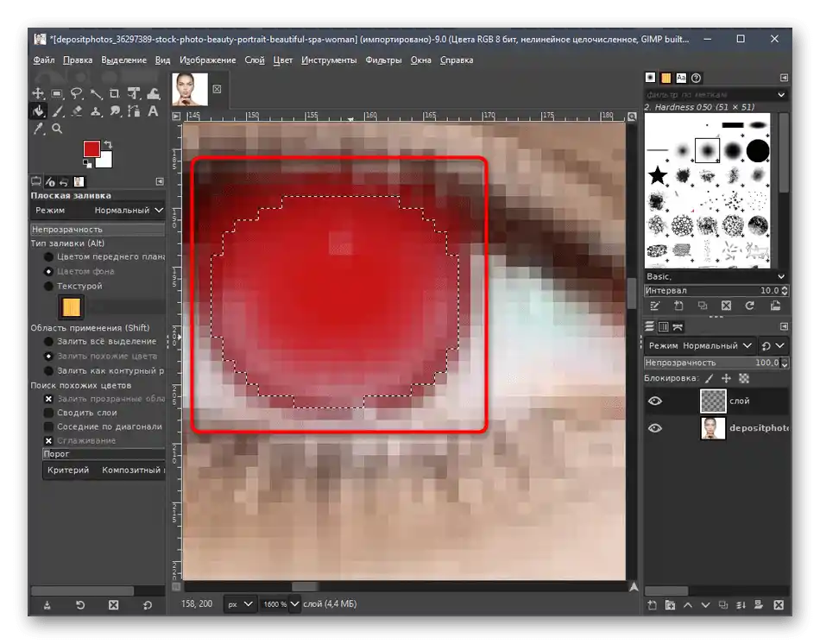
Task: Pick the Eraser tool
Action: (77, 111)
